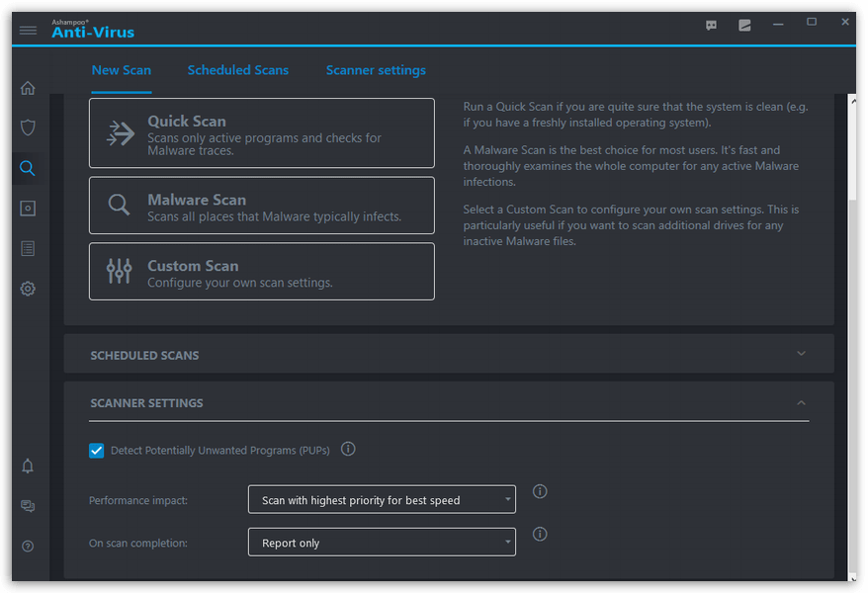Viewport: 868px width, 593px height.
Task: Uncheck Detect Potentially Unwanted Programs checkbox
Action: point(97,451)
